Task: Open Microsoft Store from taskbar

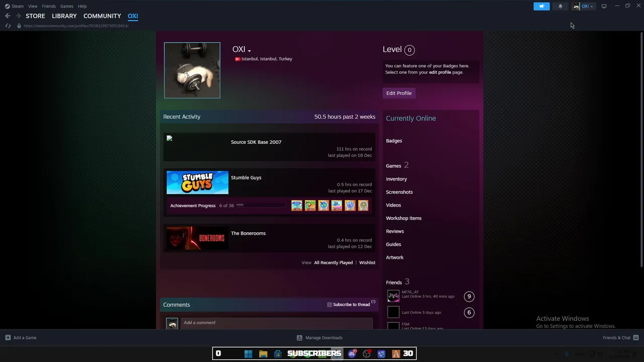Action: (277, 354)
